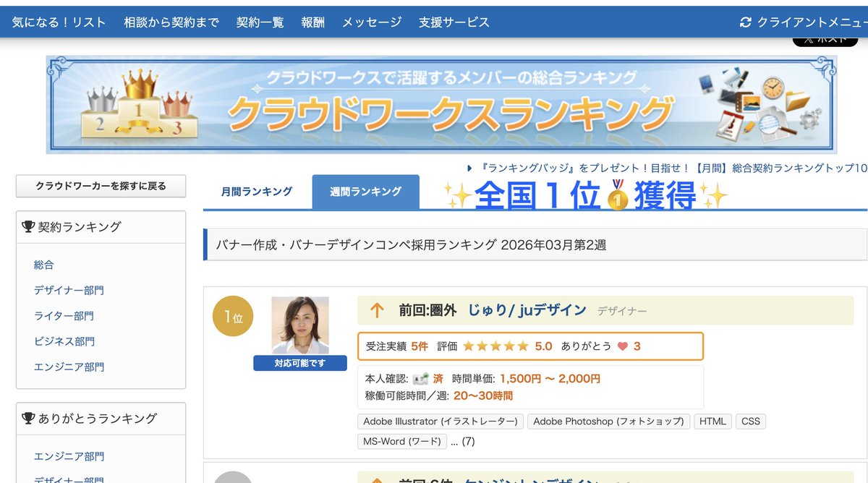This screenshot has height=483, width=868.
Task: Open じゅり/ juデザイン profile name link
Action: point(527,310)
